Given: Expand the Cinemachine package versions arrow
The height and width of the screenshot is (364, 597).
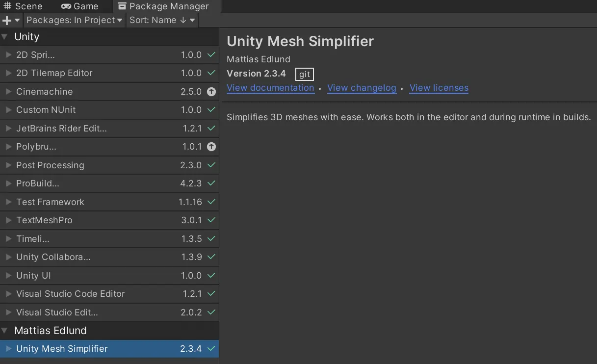Looking at the screenshot, I should pos(8,92).
